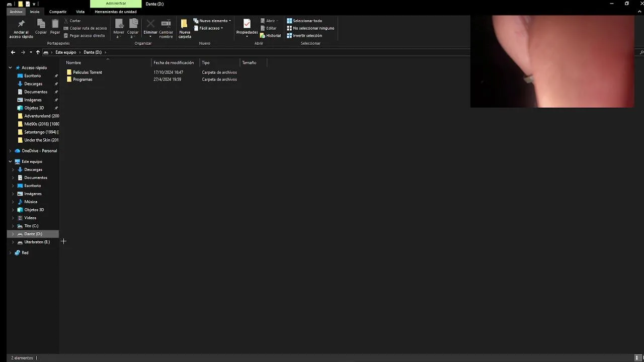Viewport: 644px width, 362px height.
Task: Click Cortar scissors command
Action: tap(72, 21)
